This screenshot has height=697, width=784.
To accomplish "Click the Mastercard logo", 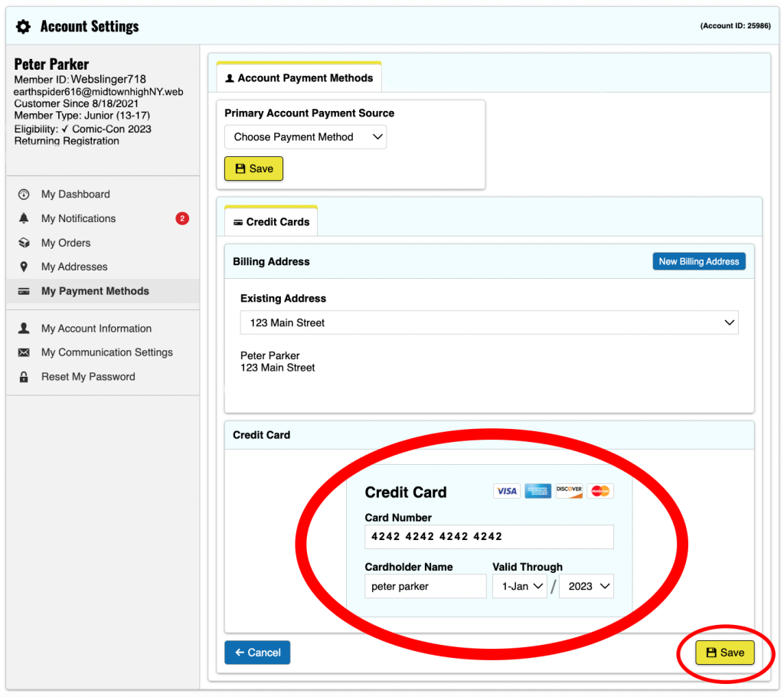I will point(601,491).
